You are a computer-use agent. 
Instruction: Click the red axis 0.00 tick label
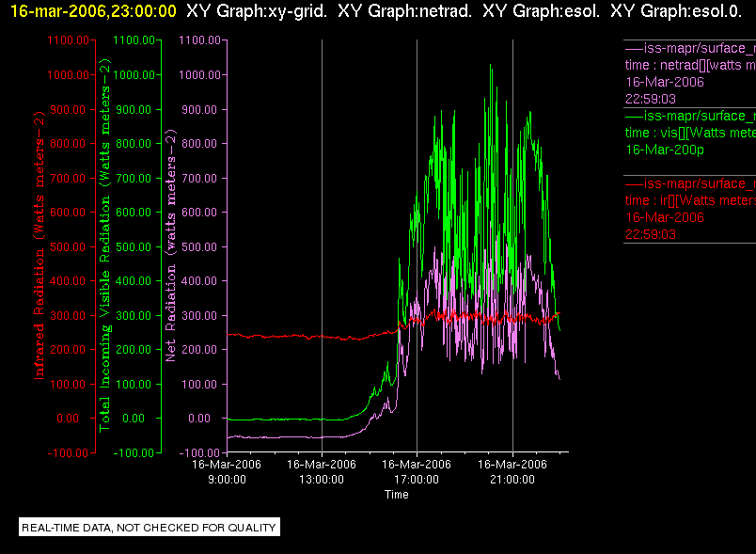(68, 419)
